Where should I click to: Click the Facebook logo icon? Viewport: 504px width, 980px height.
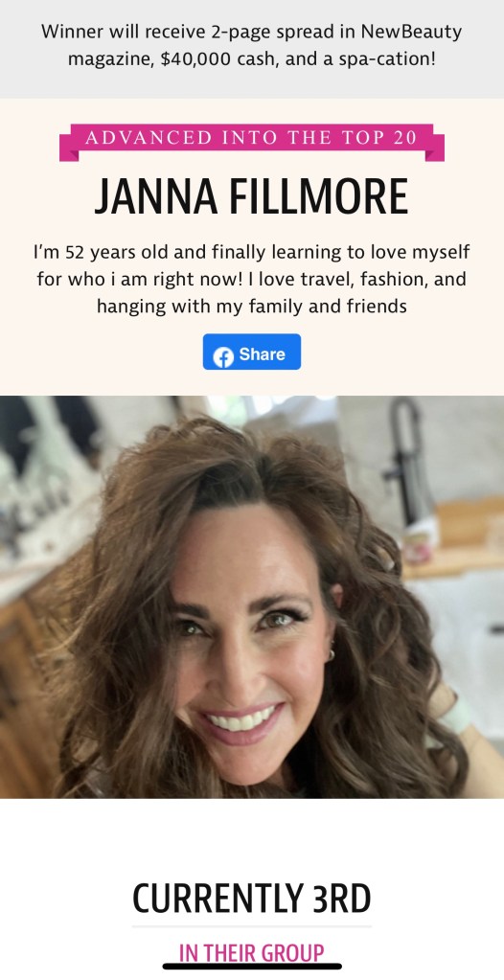pyautogui.click(x=223, y=356)
